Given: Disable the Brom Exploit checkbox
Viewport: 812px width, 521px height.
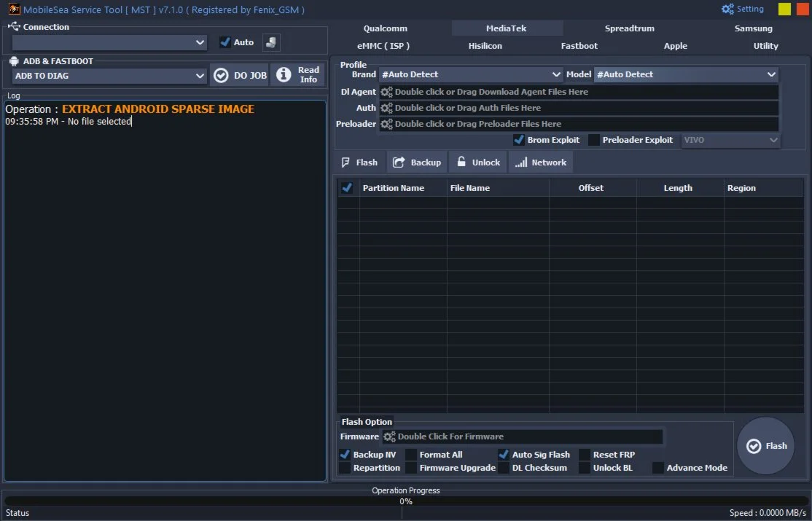Looking at the screenshot, I should 519,140.
